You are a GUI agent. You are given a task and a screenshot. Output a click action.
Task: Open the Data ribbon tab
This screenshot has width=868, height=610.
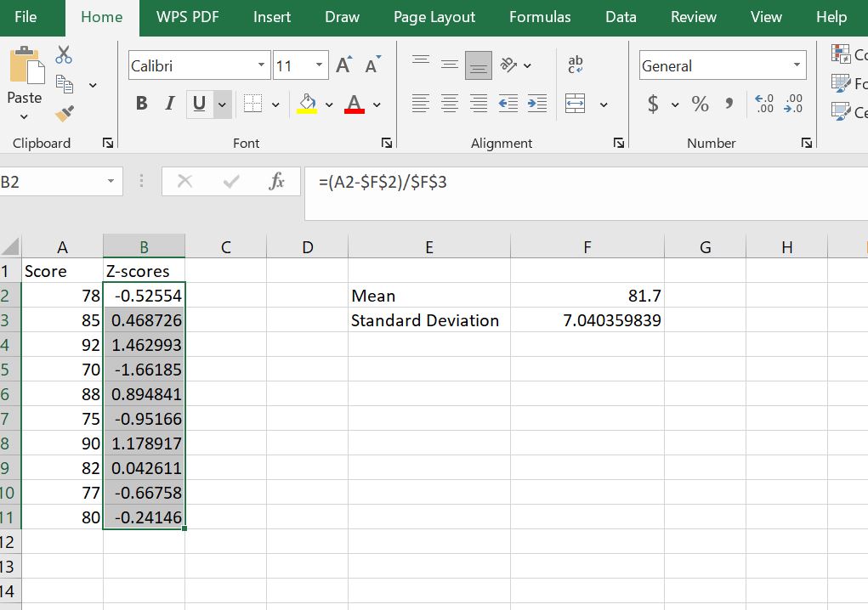(x=620, y=17)
